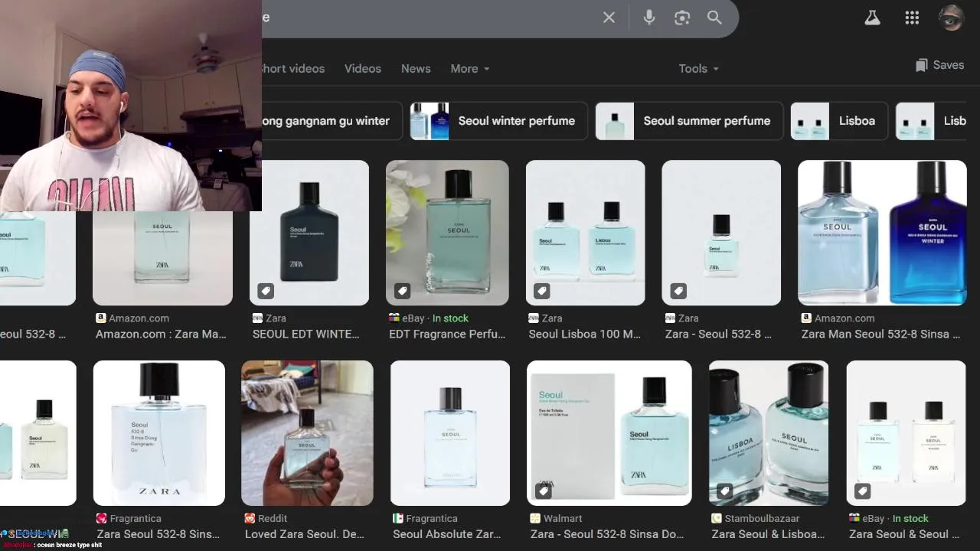Start voice search with the microphone icon
980x551 pixels.
[649, 18]
